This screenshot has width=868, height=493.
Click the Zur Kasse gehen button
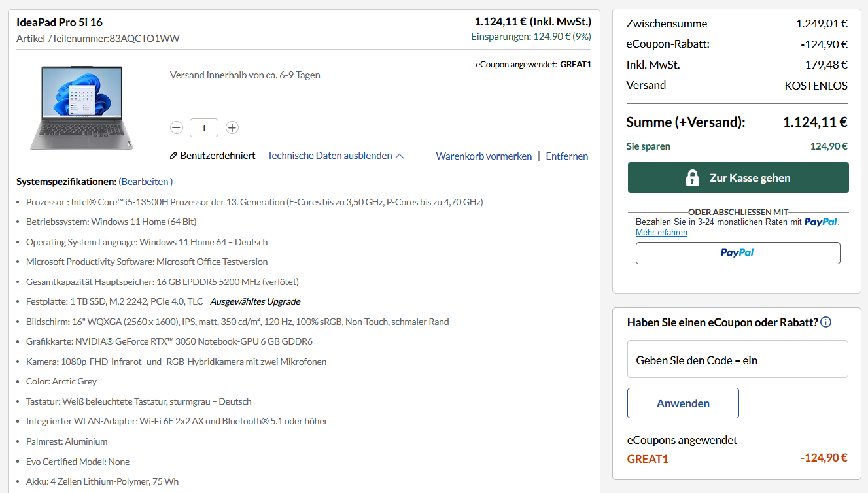(738, 177)
